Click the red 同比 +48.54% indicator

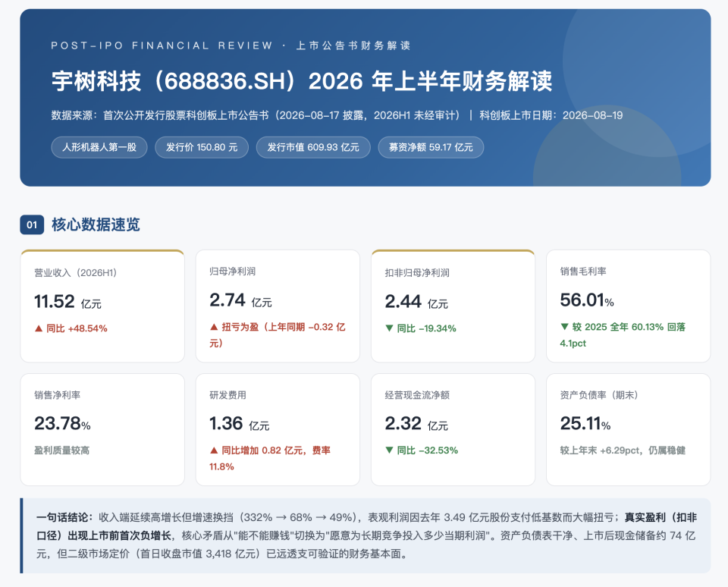click(x=71, y=328)
